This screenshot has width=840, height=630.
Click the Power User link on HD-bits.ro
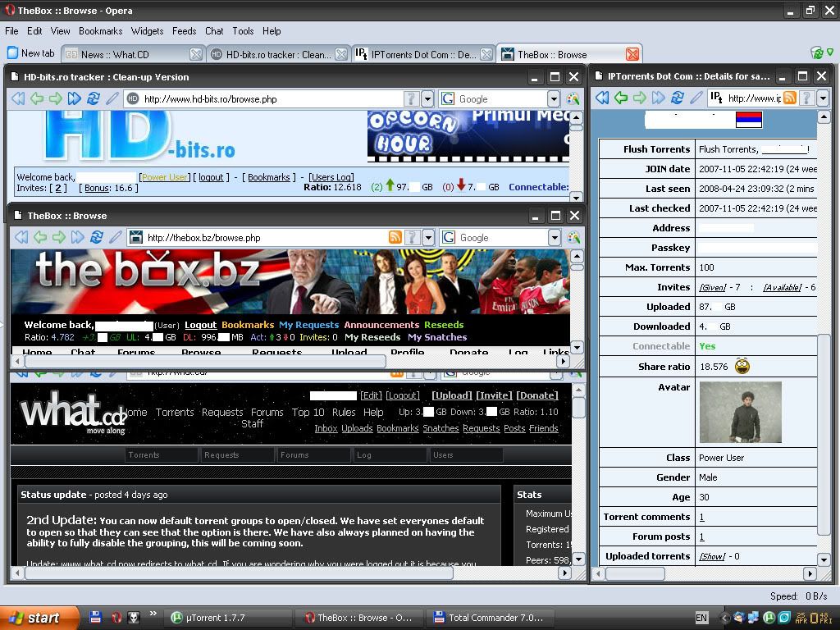coord(165,177)
